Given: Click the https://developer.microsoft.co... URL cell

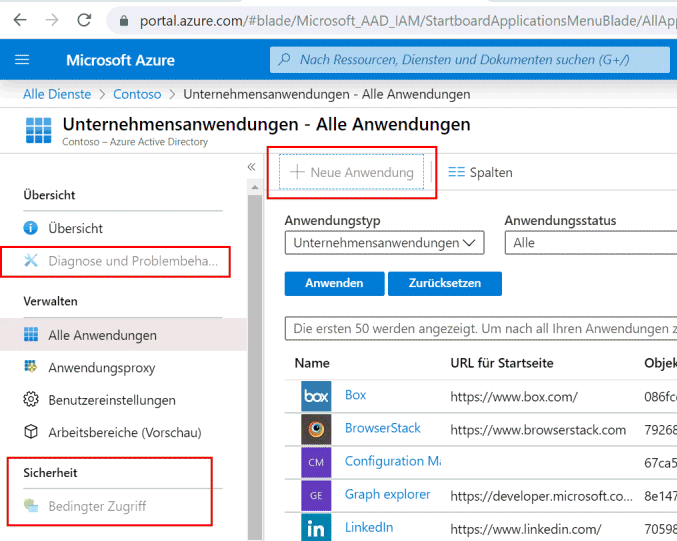Looking at the screenshot, I should tap(541, 496).
